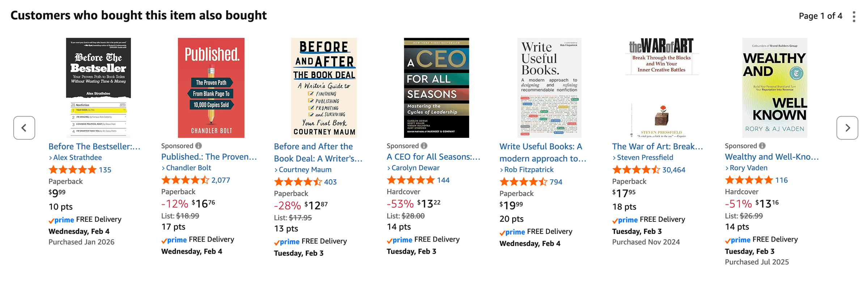This screenshot has width=868, height=289.
Task: Click the next page carousel arrow
Action: 847,128
